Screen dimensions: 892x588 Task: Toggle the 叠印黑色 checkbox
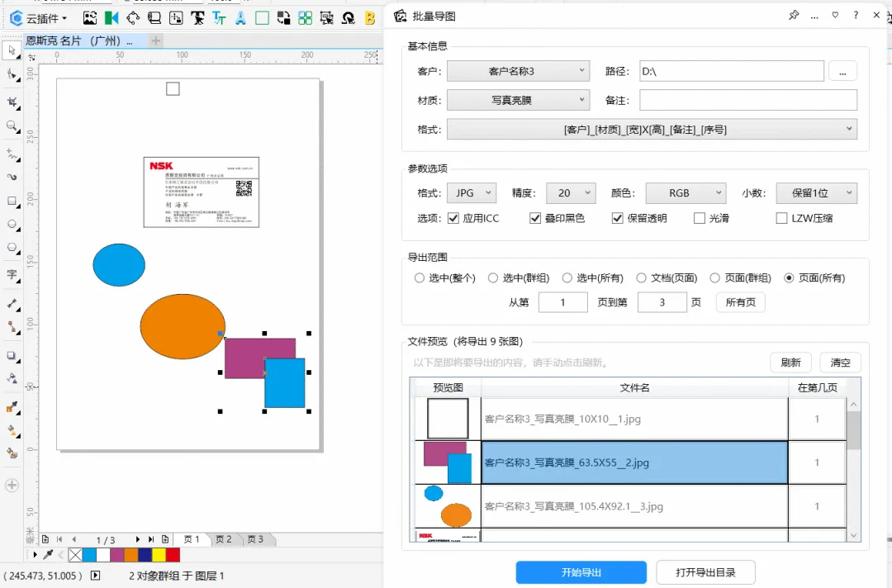pos(534,218)
